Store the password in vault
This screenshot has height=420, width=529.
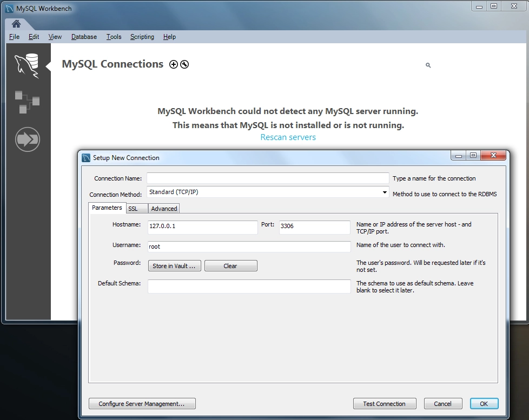click(174, 265)
